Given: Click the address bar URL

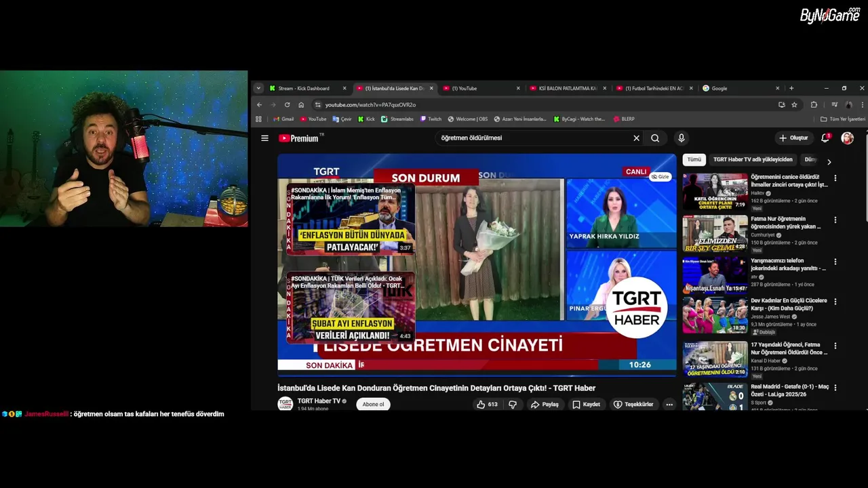Looking at the screenshot, I should click(x=370, y=105).
